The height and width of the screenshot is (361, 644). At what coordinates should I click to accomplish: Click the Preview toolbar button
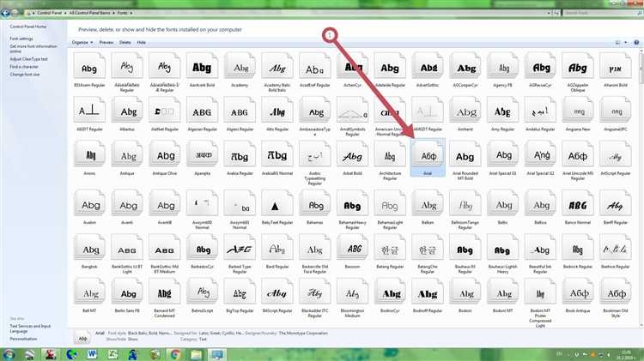tap(106, 42)
